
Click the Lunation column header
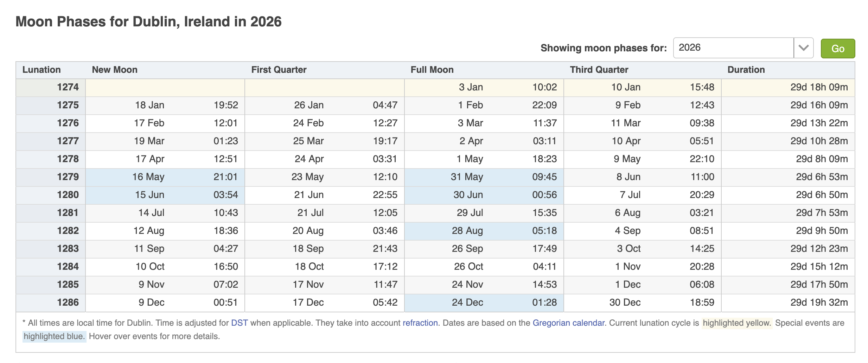pyautogui.click(x=42, y=70)
